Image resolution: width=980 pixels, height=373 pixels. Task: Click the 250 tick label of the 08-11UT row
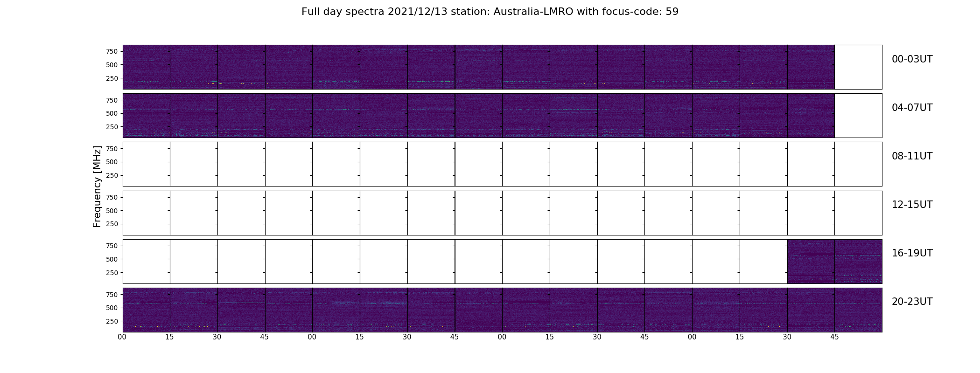[x=112, y=175]
